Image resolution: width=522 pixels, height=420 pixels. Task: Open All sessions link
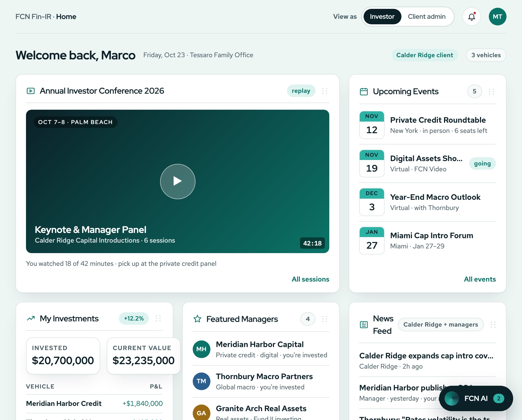[x=310, y=279]
